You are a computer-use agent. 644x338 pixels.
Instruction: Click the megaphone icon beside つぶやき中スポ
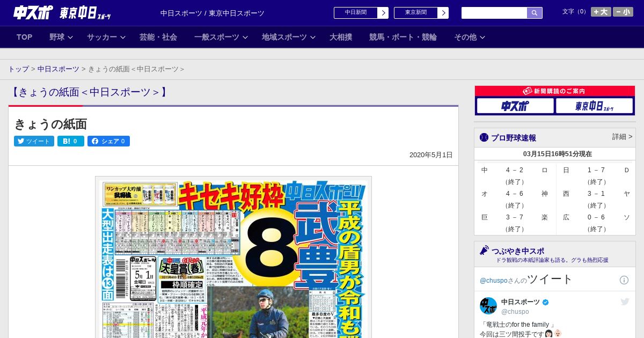(x=484, y=250)
